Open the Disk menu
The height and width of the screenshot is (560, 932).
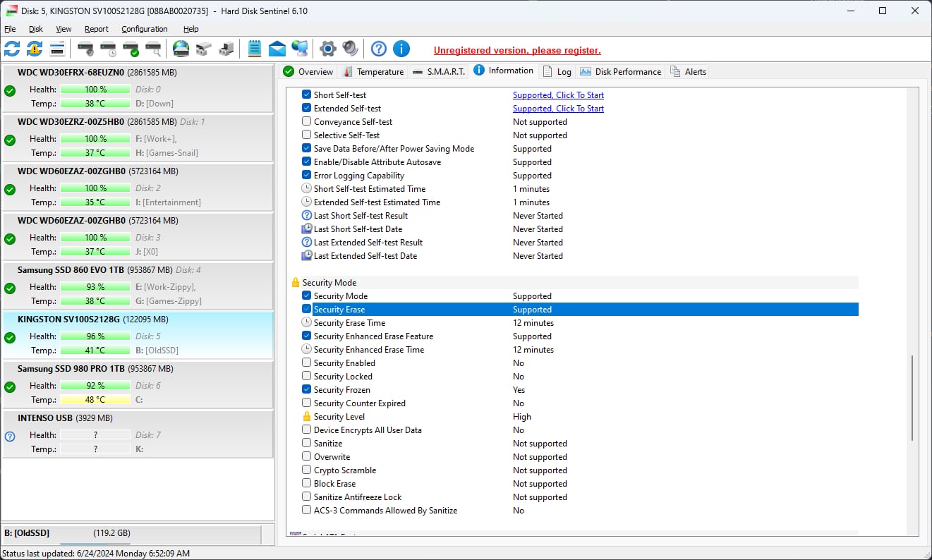pos(36,29)
